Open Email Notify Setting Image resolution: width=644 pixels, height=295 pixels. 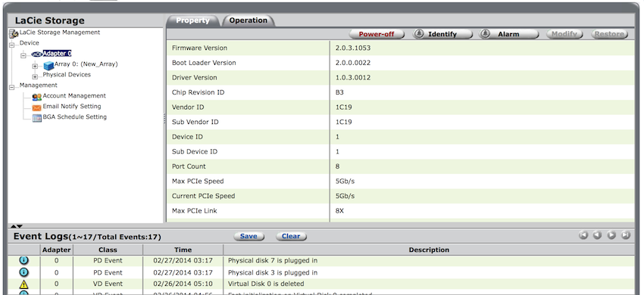pyautogui.click(x=72, y=106)
